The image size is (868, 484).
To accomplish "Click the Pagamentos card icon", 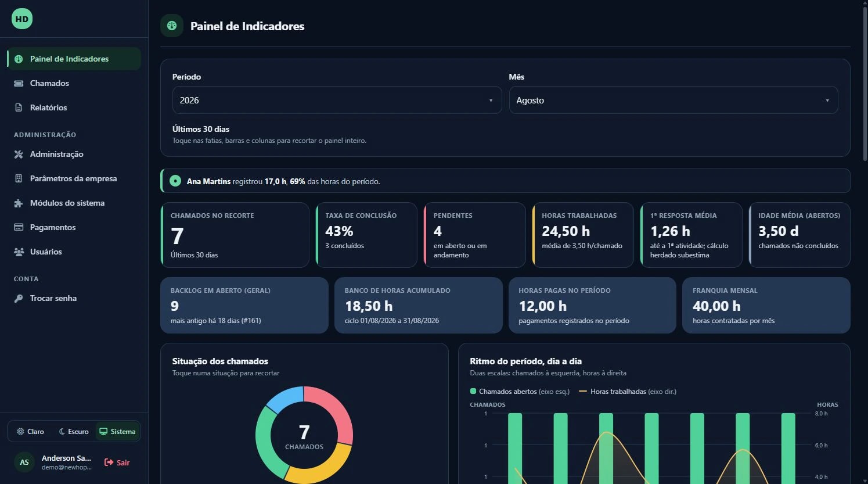I will pos(19,227).
